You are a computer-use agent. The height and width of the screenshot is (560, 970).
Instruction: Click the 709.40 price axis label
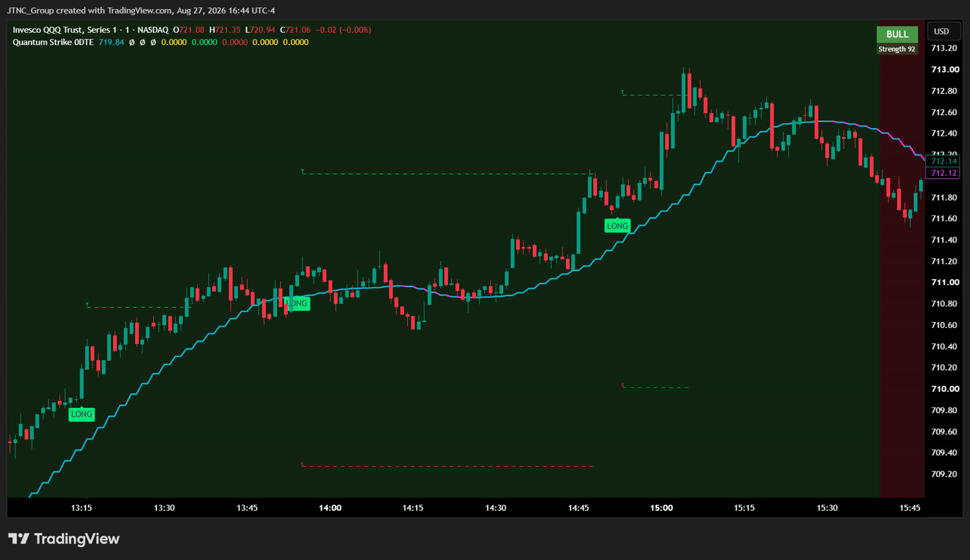(944, 453)
